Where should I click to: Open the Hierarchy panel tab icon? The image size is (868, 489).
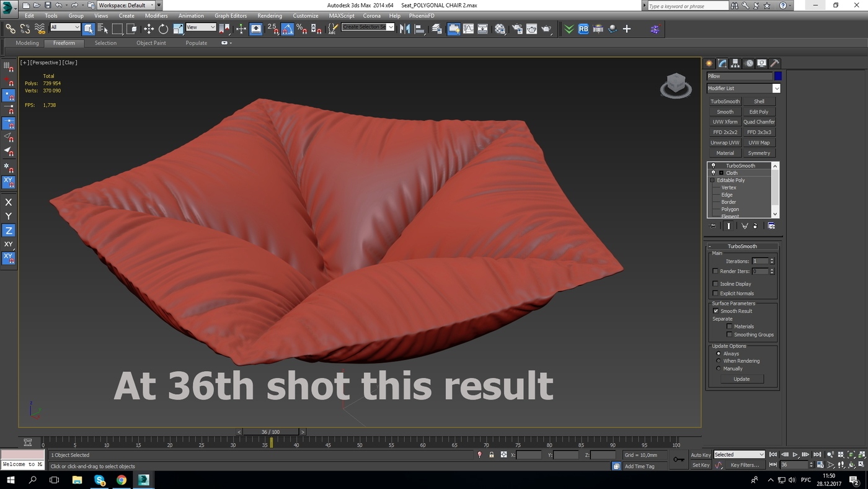[735, 63]
